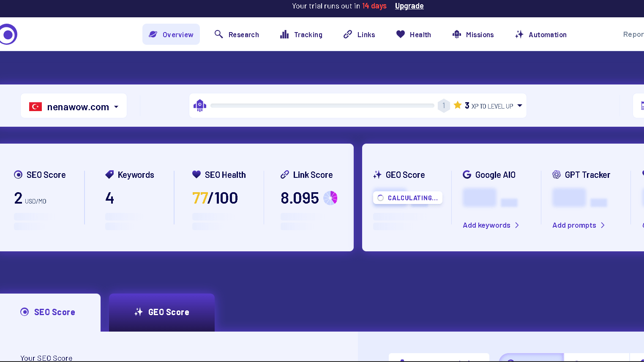The width and height of the screenshot is (644, 362).
Task: Open the Overview tab
Action: [x=171, y=34]
